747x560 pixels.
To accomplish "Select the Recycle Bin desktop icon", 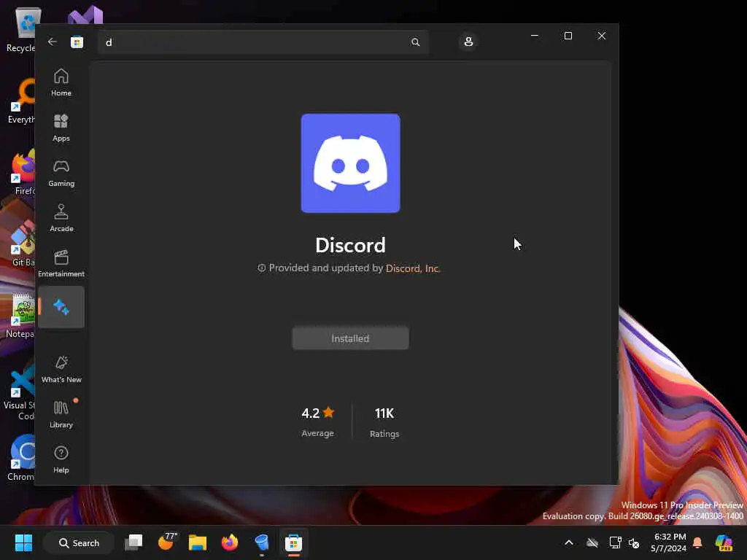I will click(x=20, y=29).
